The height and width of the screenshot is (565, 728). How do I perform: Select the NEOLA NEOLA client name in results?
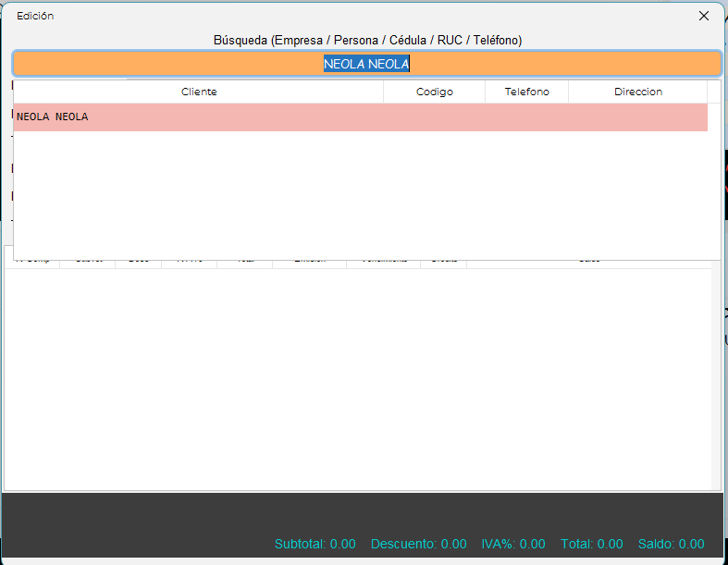53,117
